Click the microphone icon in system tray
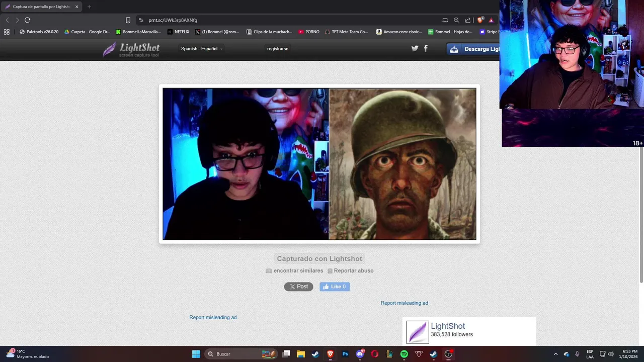 577,354
